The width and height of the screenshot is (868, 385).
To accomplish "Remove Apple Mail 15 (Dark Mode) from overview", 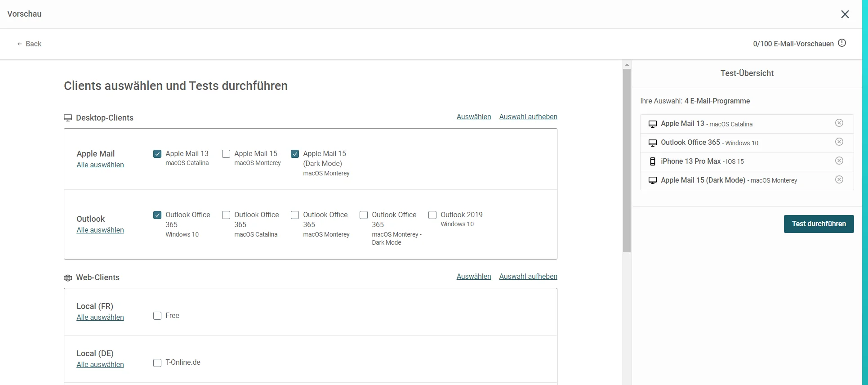I will (839, 180).
